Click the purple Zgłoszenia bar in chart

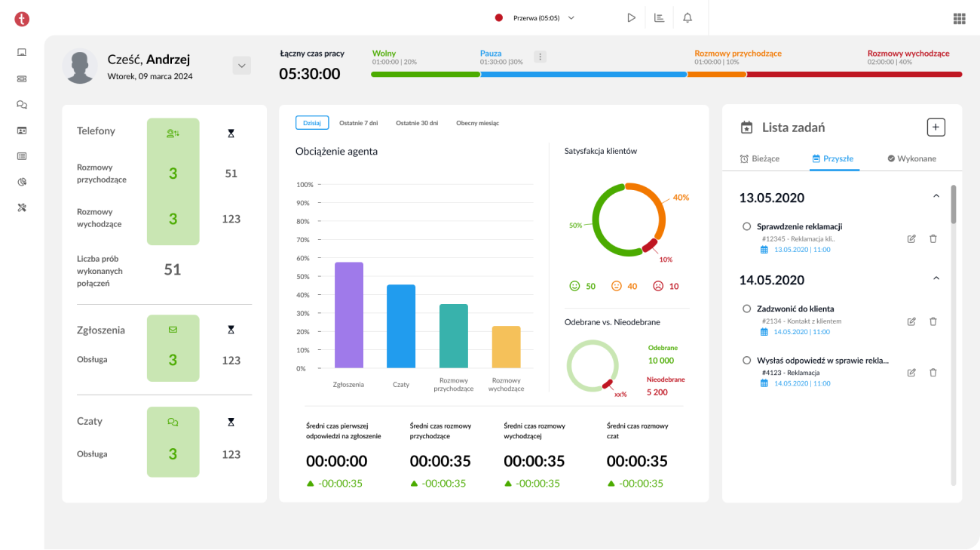tap(349, 315)
